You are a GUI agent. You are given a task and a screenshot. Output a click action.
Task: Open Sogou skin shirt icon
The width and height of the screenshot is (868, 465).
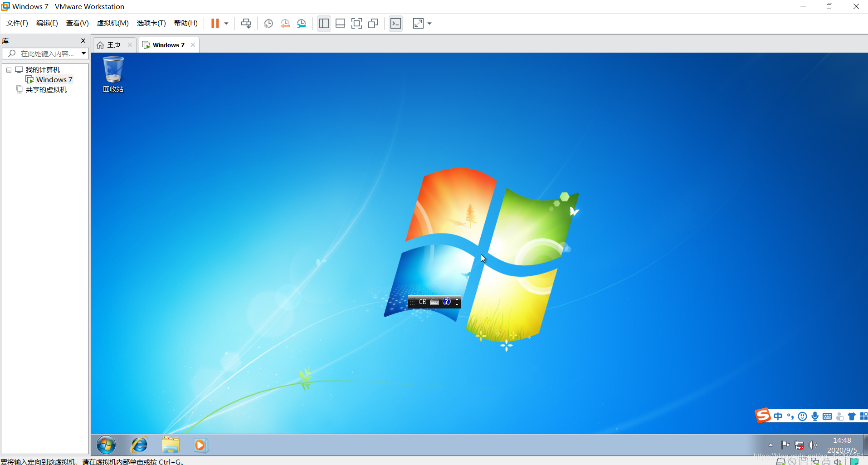click(852, 416)
